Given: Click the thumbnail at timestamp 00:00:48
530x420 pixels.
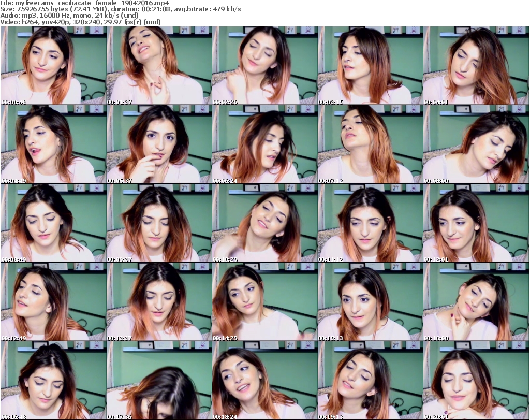Looking at the screenshot, I should [53, 66].
